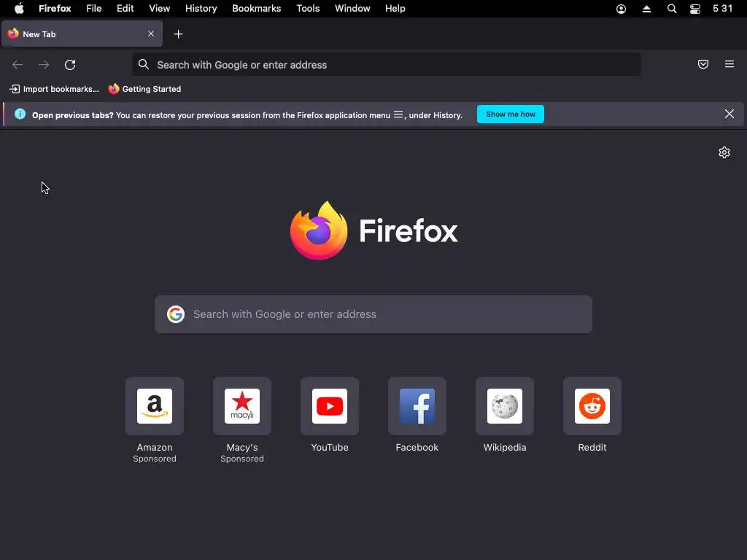Click the magnifier icon in address bar
747x560 pixels.
pyautogui.click(x=144, y=64)
